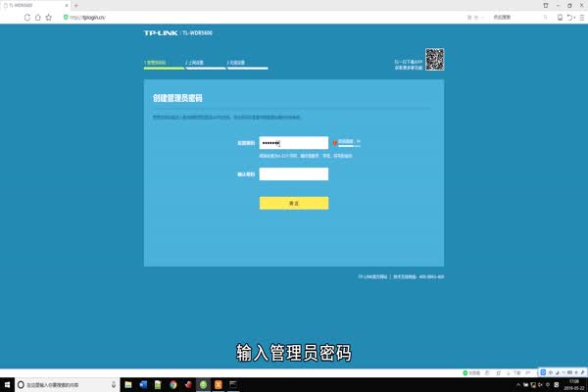
Task: Open the red app icon in taskbar
Action: pyautogui.click(x=188, y=385)
